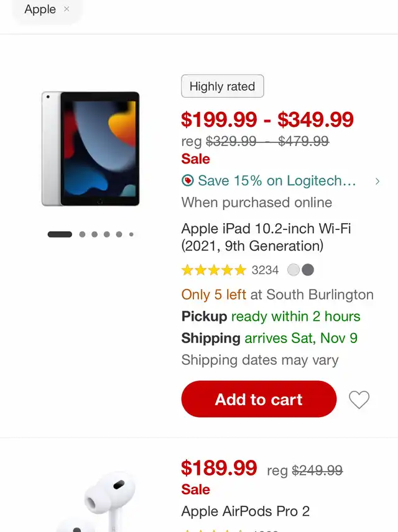
Task: Add the iPad to cart
Action: [x=259, y=399]
